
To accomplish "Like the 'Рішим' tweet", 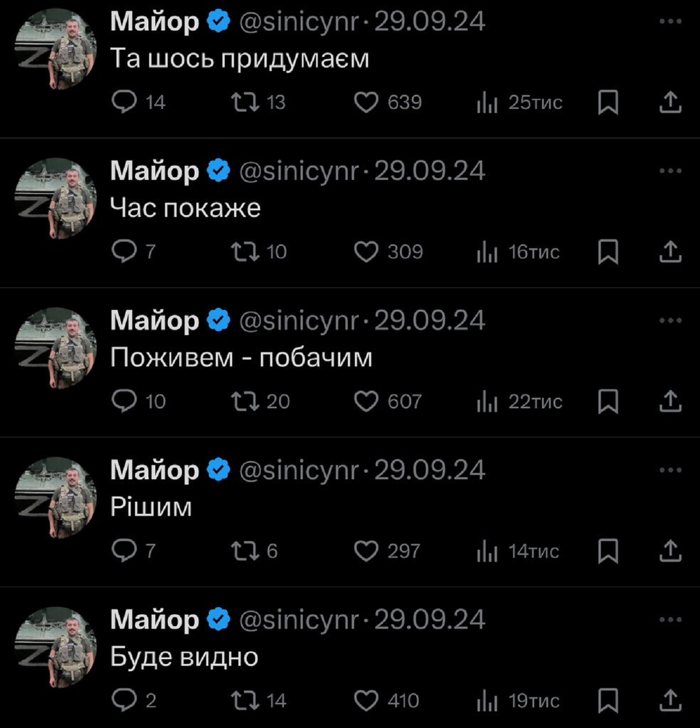I will point(366,551).
